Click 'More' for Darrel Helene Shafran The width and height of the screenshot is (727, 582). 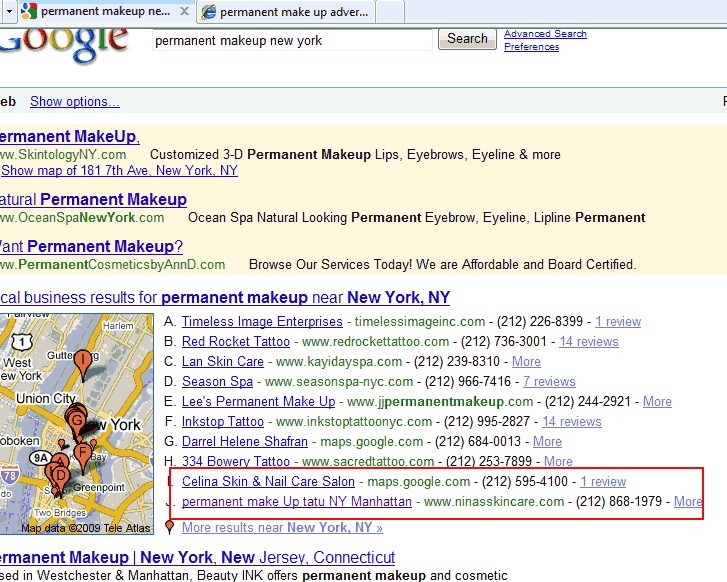point(547,441)
